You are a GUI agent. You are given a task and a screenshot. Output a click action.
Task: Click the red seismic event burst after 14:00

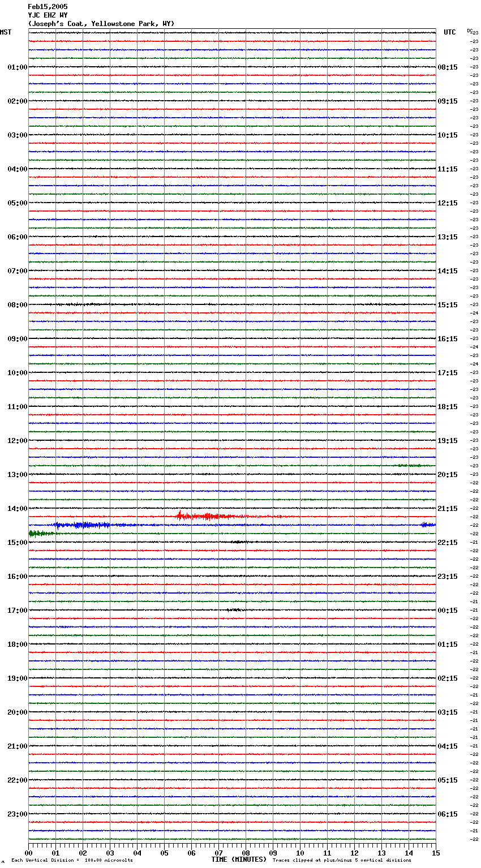click(x=209, y=516)
